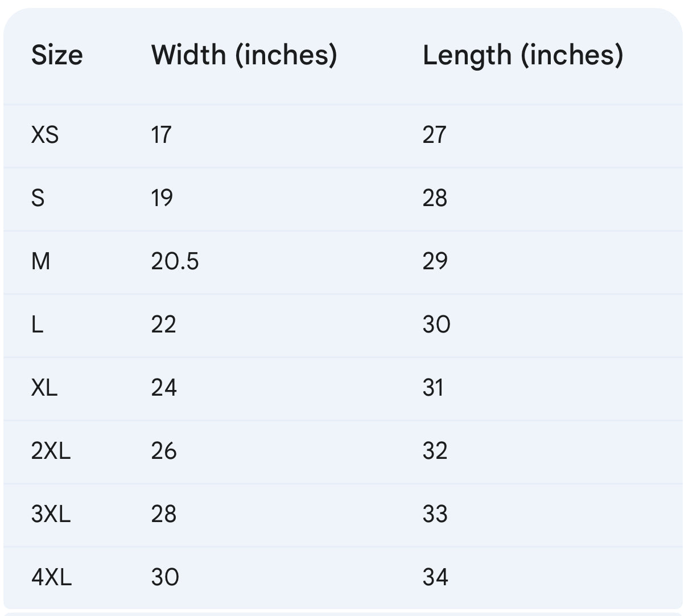Image resolution: width=693 pixels, height=616 pixels.
Task: Click the M size label
Action: click(x=41, y=261)
